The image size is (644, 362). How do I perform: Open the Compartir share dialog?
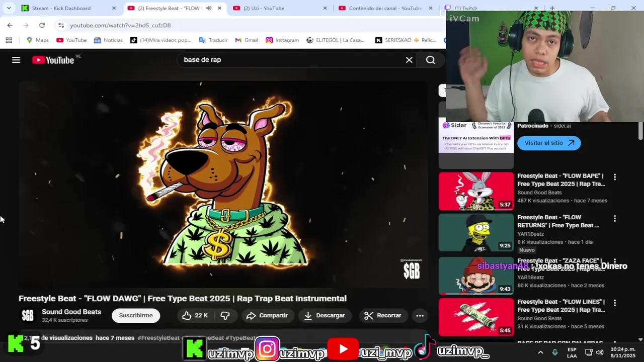[267, 315]
